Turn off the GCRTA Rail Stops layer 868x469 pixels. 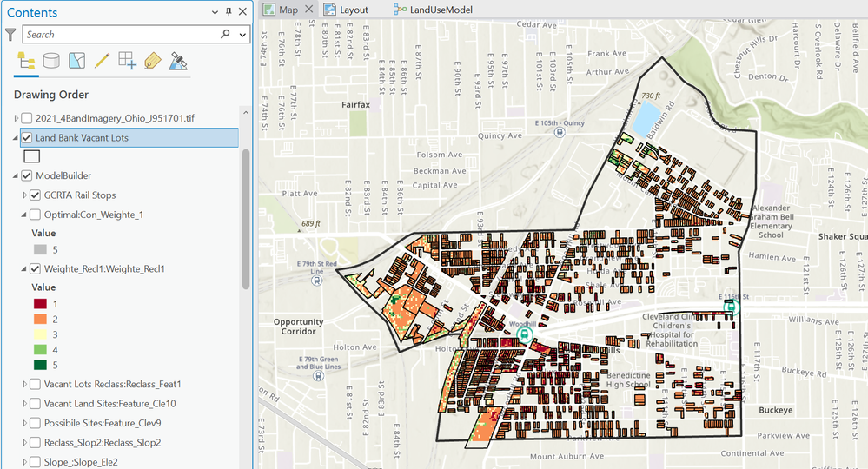click(x=36, y=195)
